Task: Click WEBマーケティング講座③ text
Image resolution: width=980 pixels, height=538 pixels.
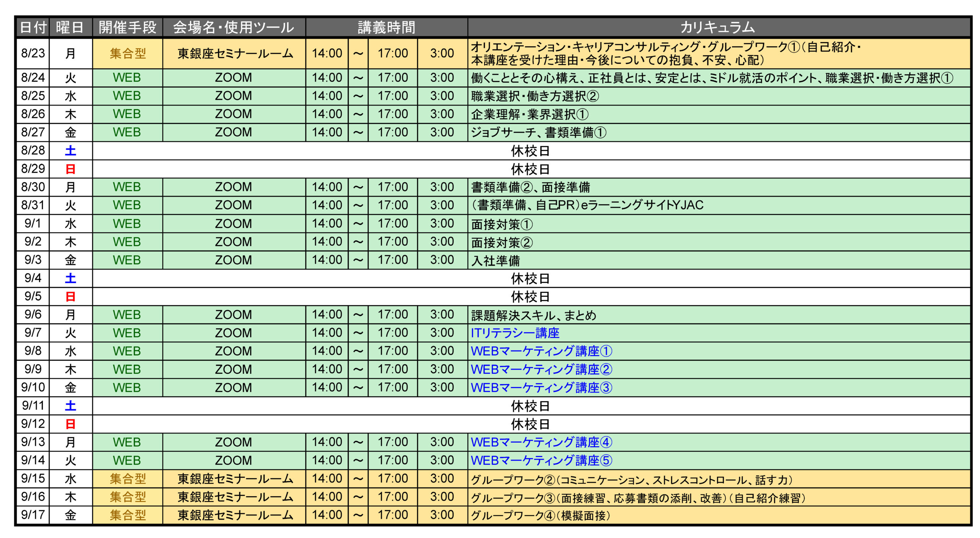Action: tap(541, 388)
